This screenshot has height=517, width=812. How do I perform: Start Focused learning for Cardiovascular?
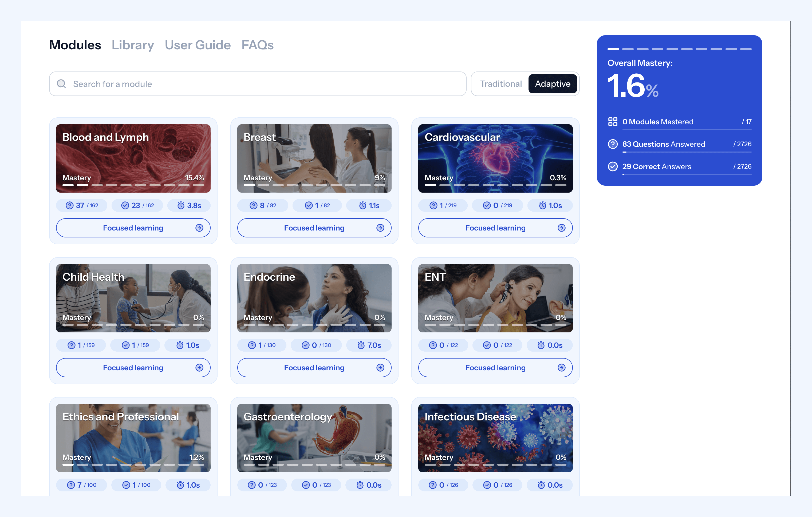tap(495, 228)
